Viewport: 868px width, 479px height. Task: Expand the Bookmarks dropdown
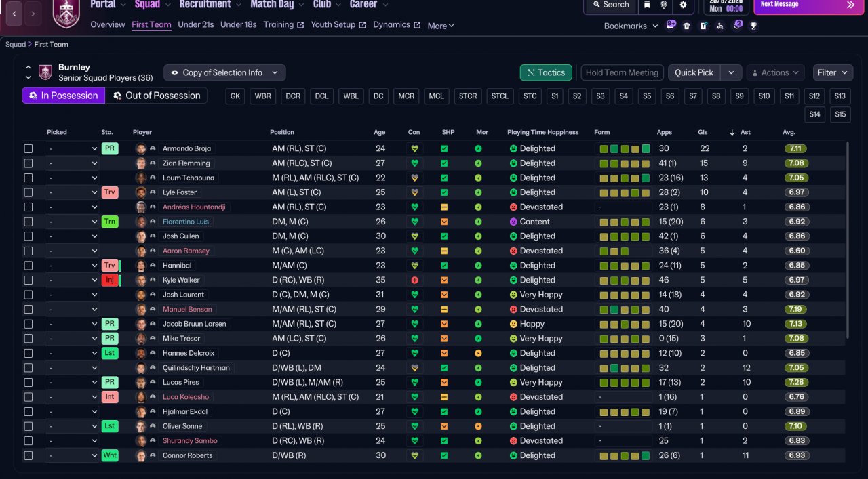pyautogui.click(x=631, y=26)
